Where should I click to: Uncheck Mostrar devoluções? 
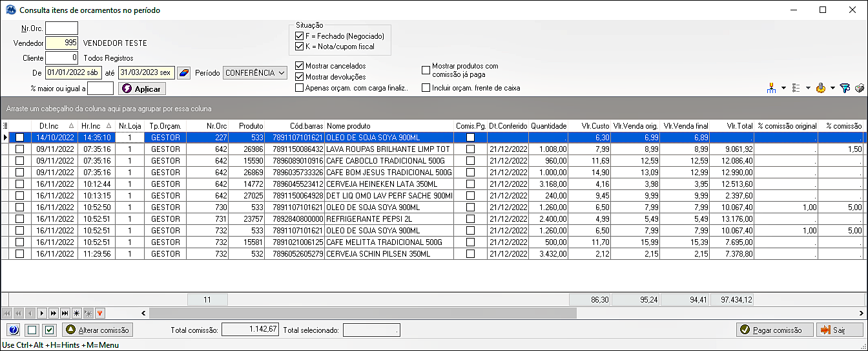[299, 77]
